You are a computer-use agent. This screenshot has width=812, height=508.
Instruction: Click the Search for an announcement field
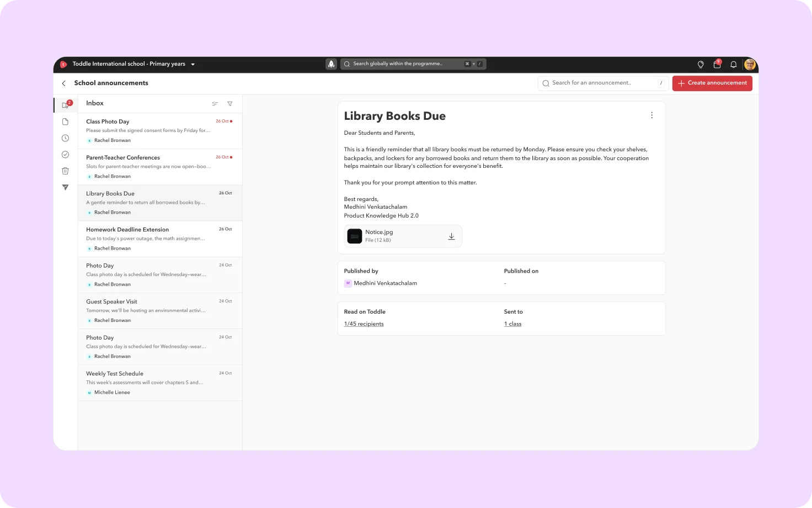[x=603, y=83]
